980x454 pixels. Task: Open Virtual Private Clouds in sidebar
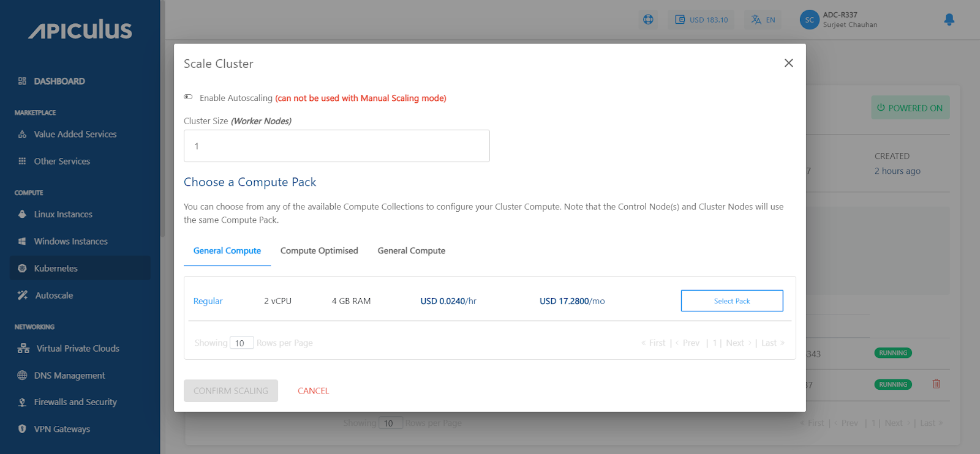tap(78, 349)
